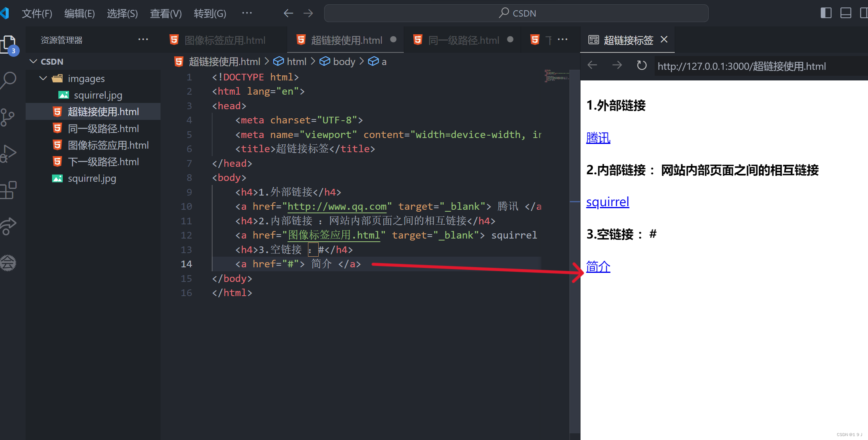Click the editor minimap overview

(556, 76)
